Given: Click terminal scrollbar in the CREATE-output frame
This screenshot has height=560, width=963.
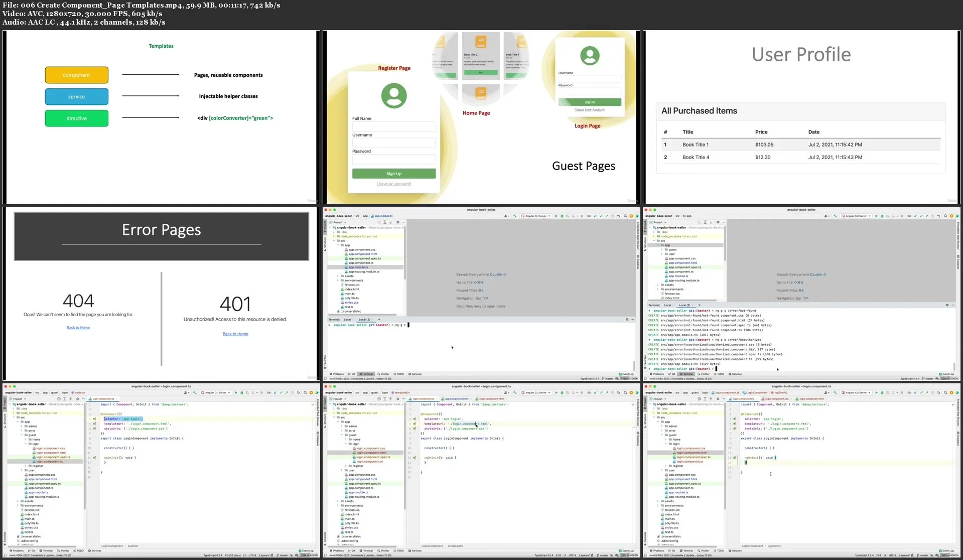Looking at the screenshot, I should 954,366.
